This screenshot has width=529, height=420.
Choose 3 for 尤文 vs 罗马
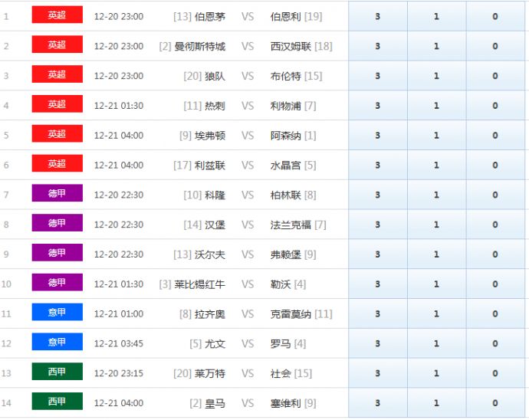point(378,343)
